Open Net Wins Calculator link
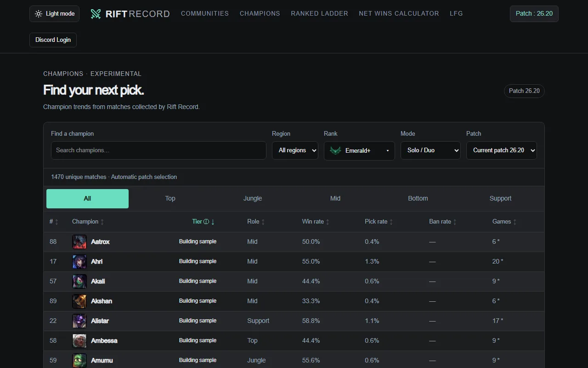Screen dimensions: 588x368 [x=399, y=13]
